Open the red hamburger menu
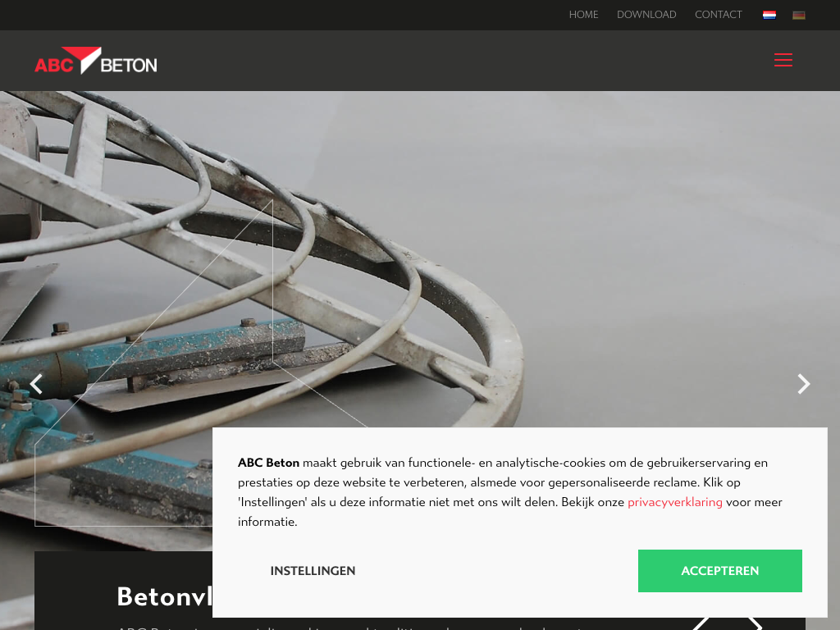 783,60
